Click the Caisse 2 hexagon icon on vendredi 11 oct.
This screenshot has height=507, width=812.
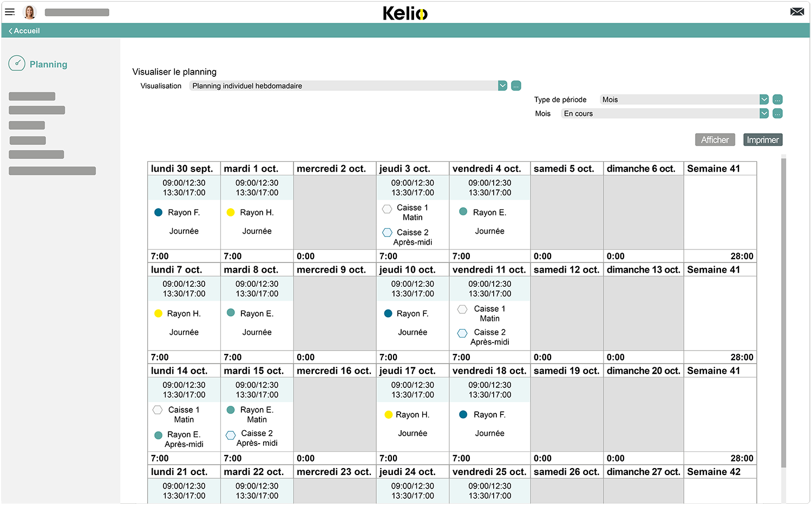coord(462,333)
